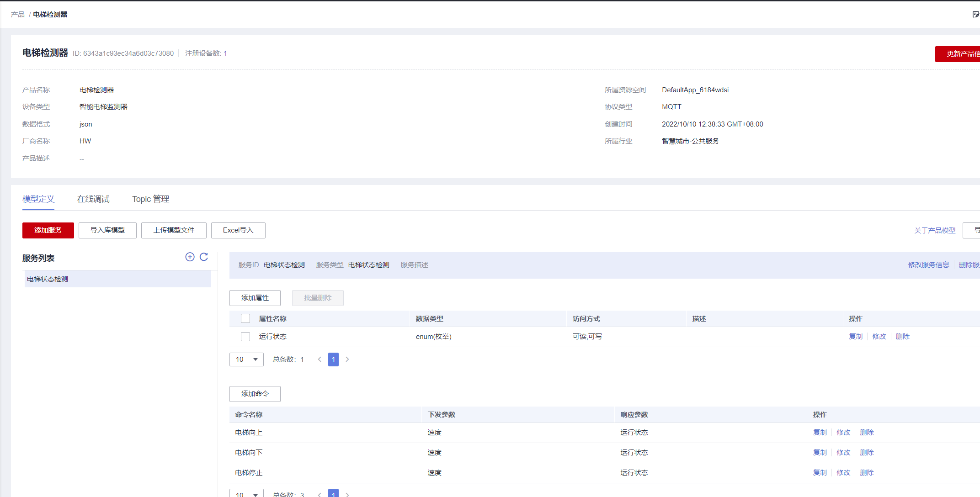Go to next page of properties

coord(347,360)
